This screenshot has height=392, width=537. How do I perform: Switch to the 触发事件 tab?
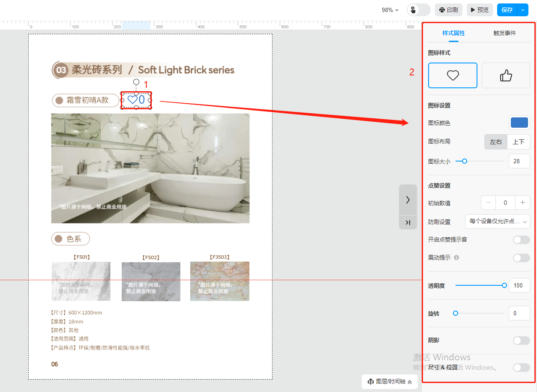tap(504, 33)
